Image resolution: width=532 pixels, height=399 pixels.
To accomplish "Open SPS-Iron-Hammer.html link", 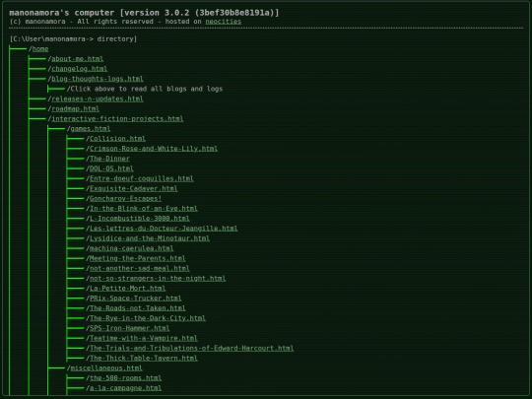I will [x=130, y=328].
